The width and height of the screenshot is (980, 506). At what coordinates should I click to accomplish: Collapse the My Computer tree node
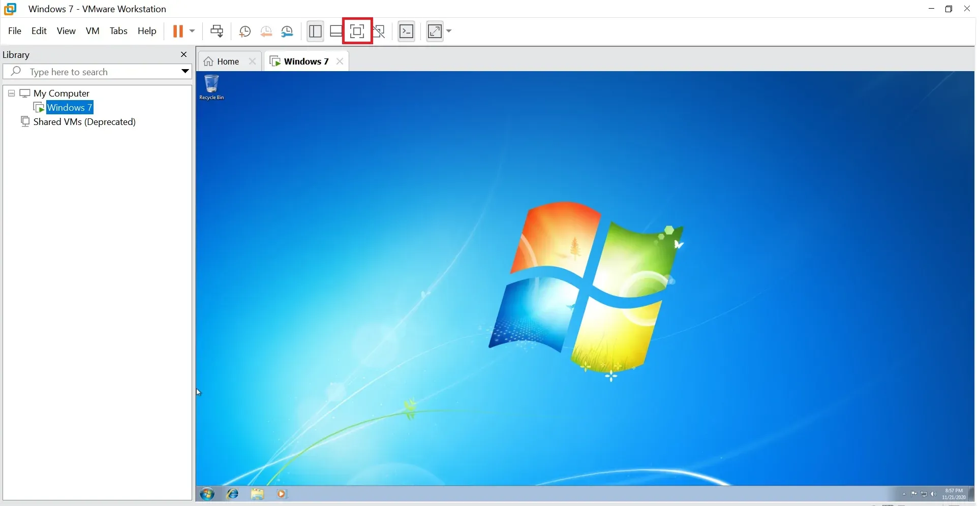[11, 93]
